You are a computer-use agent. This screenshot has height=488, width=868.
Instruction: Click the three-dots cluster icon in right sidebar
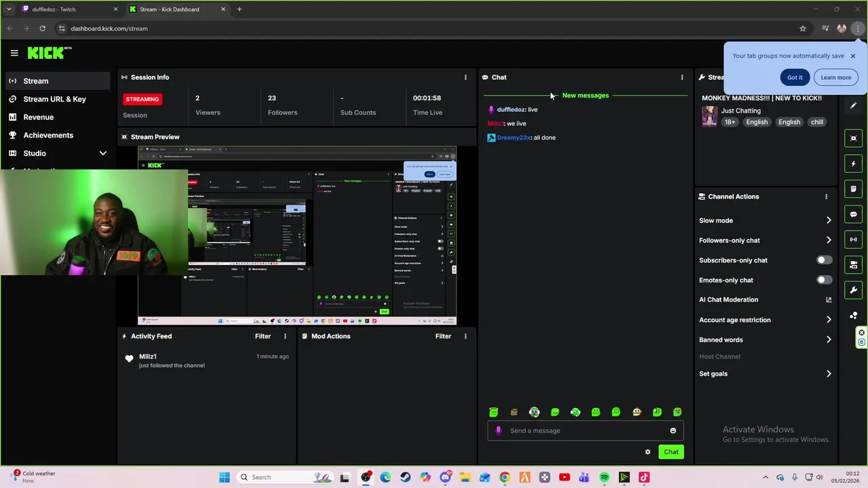[x=853, y=316]
